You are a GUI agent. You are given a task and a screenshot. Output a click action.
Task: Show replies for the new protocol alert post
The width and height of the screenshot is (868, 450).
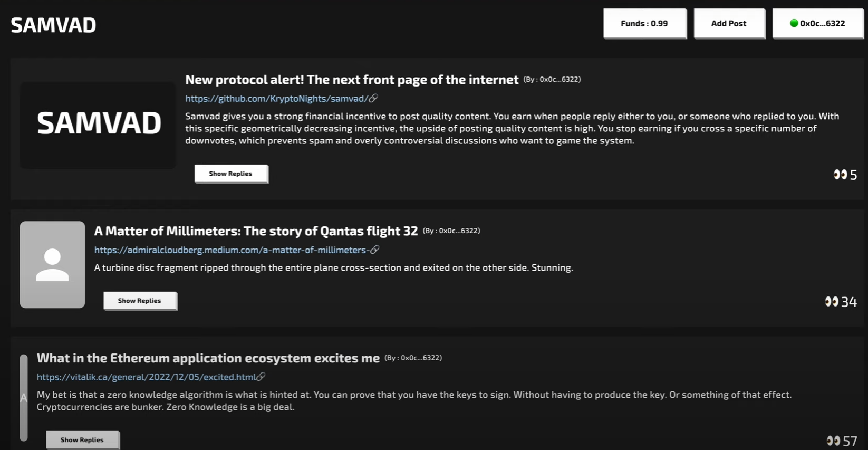231,174
